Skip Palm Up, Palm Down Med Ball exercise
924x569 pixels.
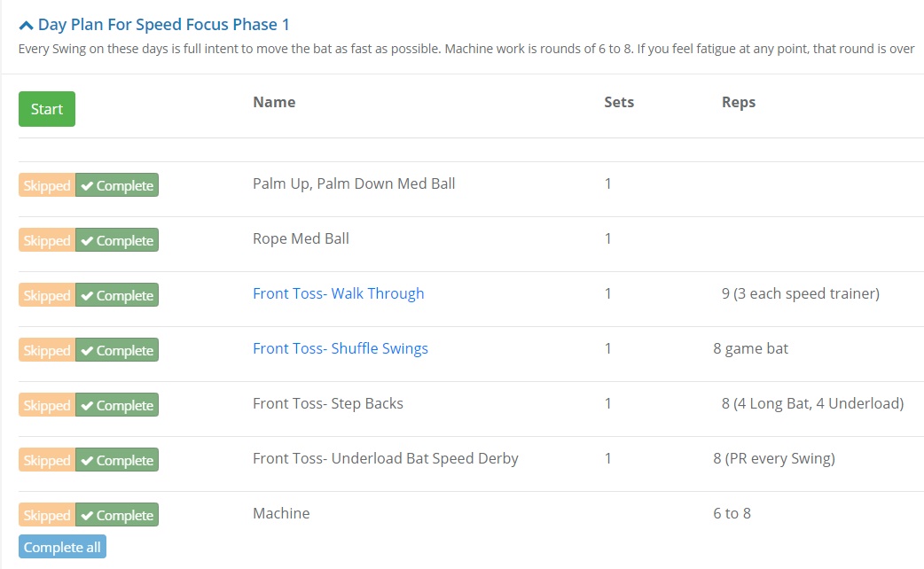(x=47, y=185)
